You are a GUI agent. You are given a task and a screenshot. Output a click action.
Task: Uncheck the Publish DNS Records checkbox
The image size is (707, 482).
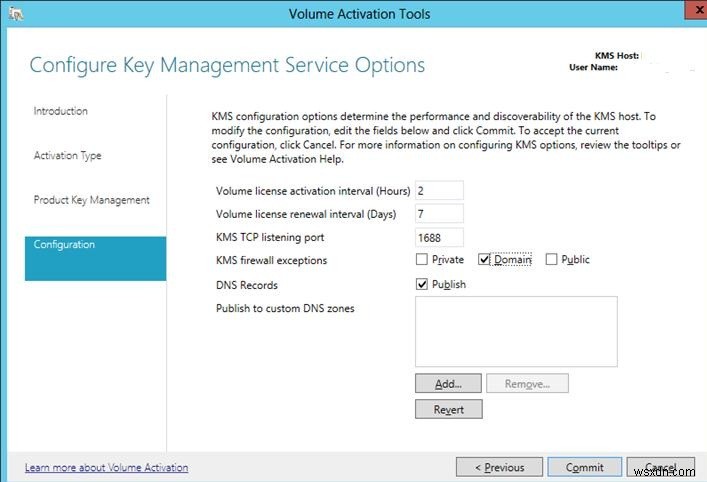point(422,284)
